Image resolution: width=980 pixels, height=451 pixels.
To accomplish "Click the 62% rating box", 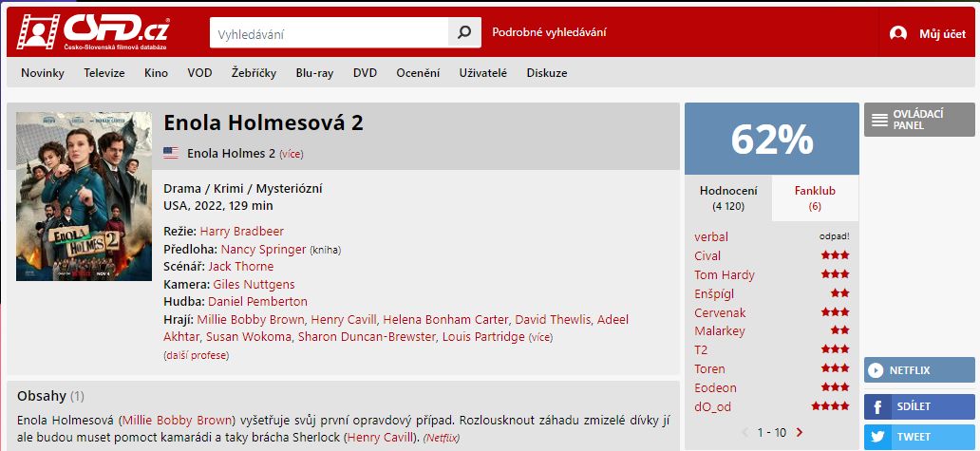I will click(772, 139).
